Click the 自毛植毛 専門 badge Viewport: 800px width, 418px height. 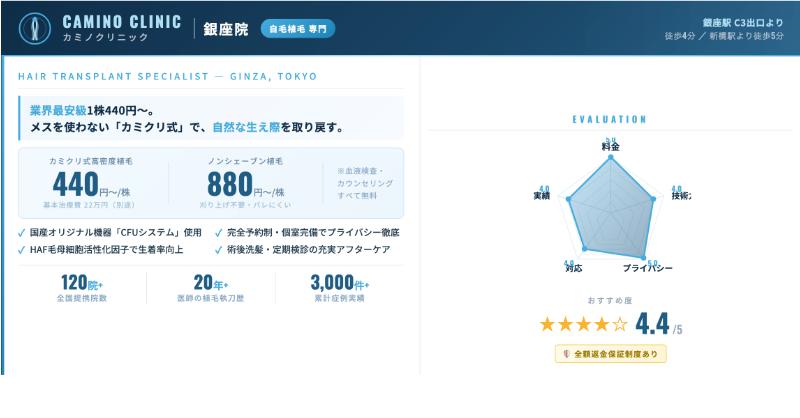pos(297,28)
